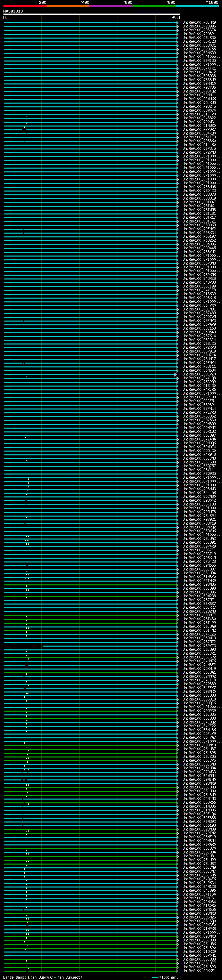Select the AV393833 query name
Image resolution: width=222 pixels, height=980 pixels.
(x=13, y=11)
